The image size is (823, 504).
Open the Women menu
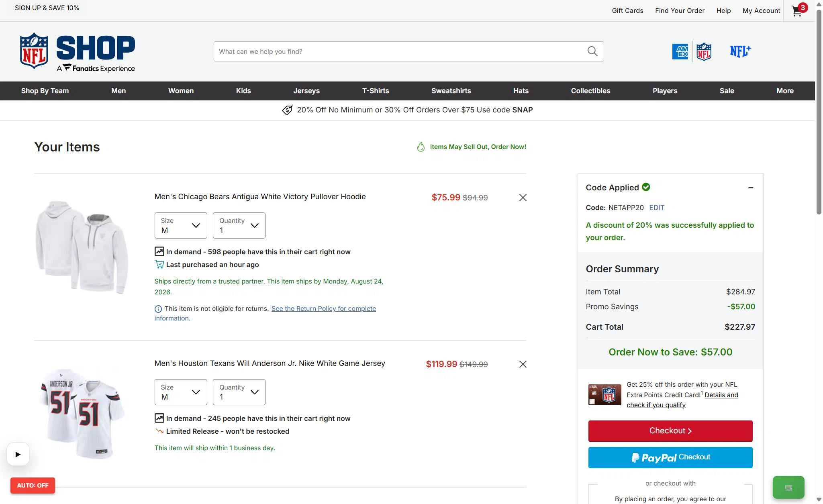[x=181, y=91]
